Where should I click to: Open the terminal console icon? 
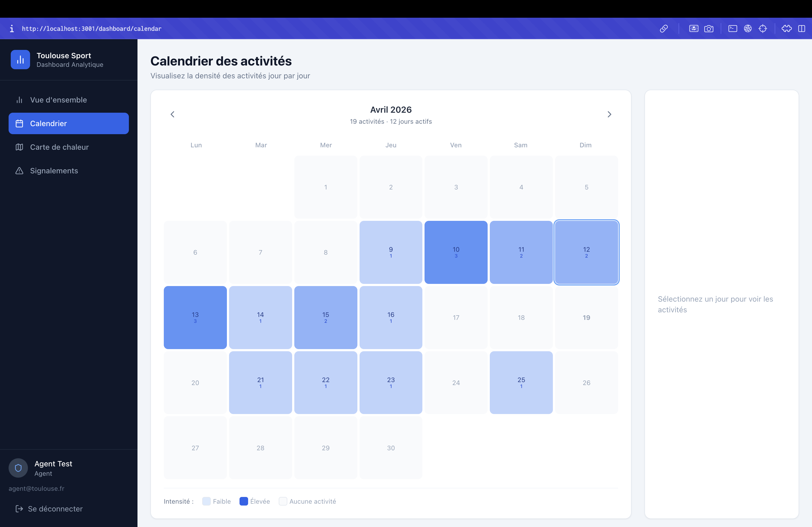(733, 29)
